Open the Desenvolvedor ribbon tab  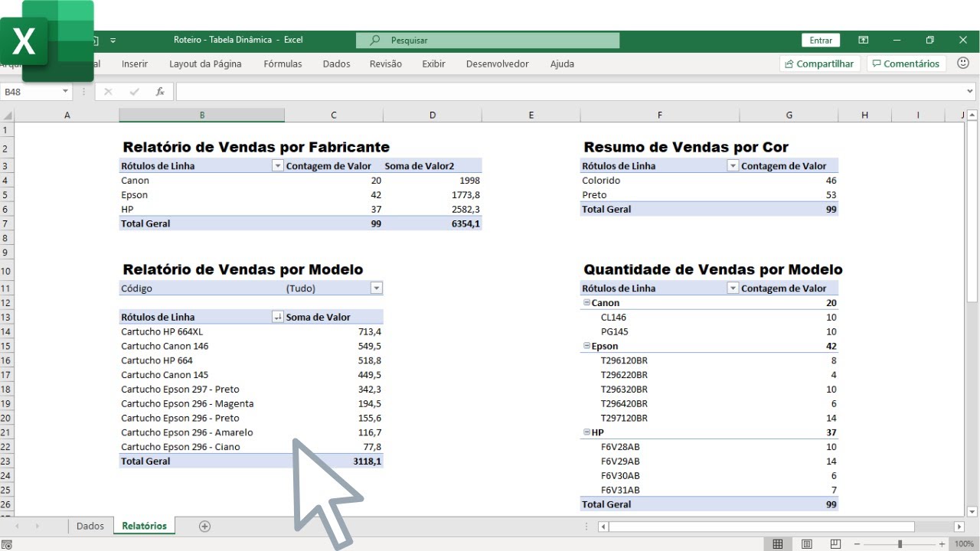tap(497, 64)
